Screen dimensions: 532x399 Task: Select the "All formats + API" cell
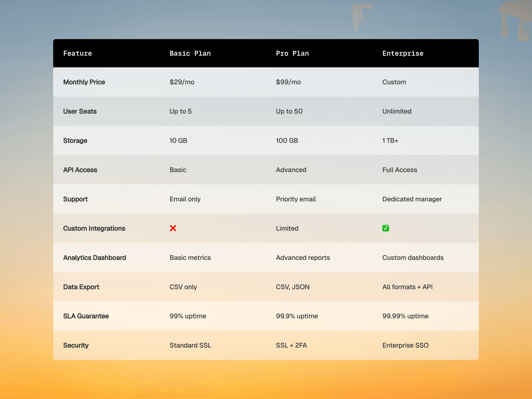click(x=407, y=287)
